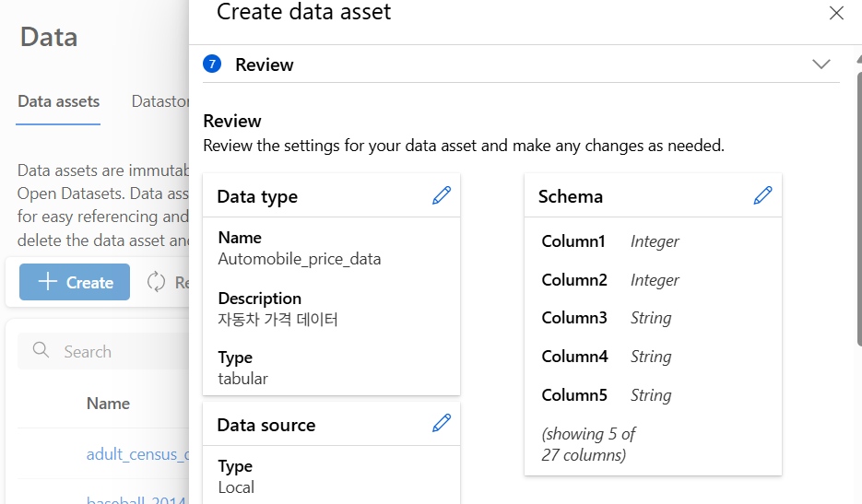Open the baseball_2014 data asset link
Image resolution: width=862 pixels, height=504 pixels.
click(x=136, y=499)
